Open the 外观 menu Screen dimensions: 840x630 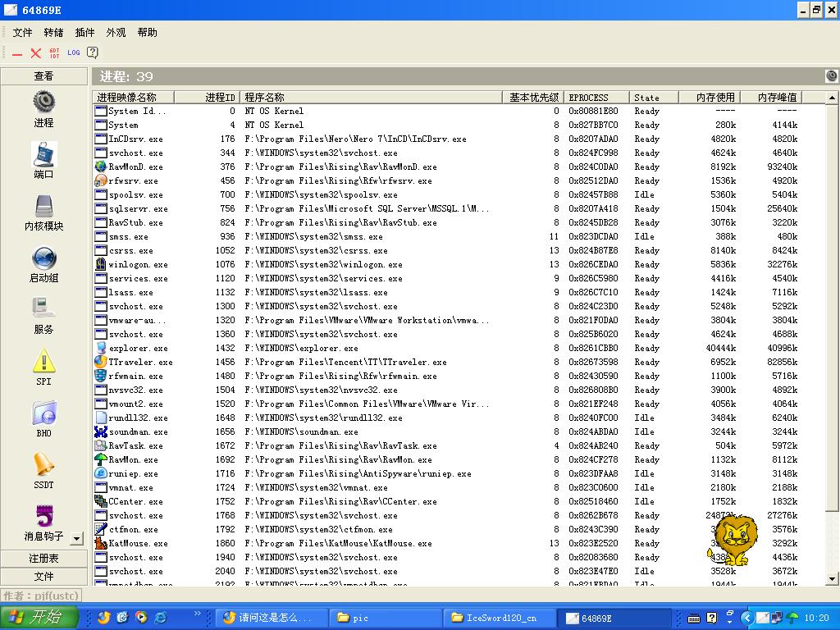116,33
